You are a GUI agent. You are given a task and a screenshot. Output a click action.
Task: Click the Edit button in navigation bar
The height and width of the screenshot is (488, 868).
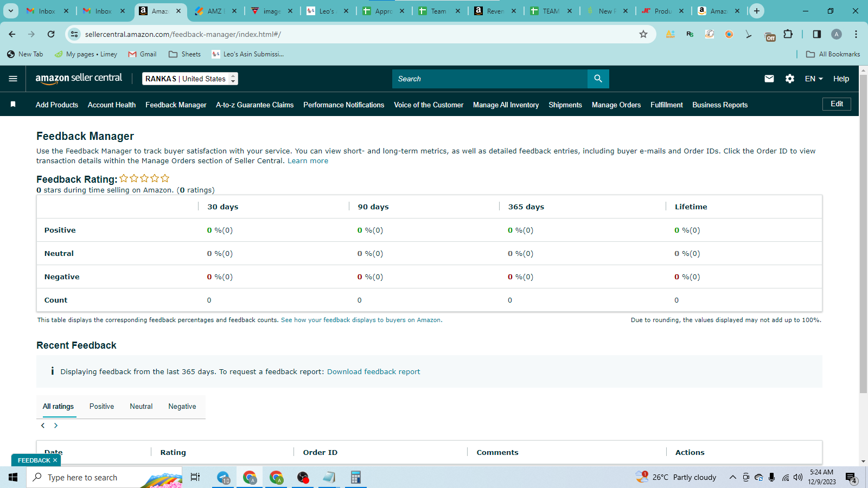pos(837,104)
